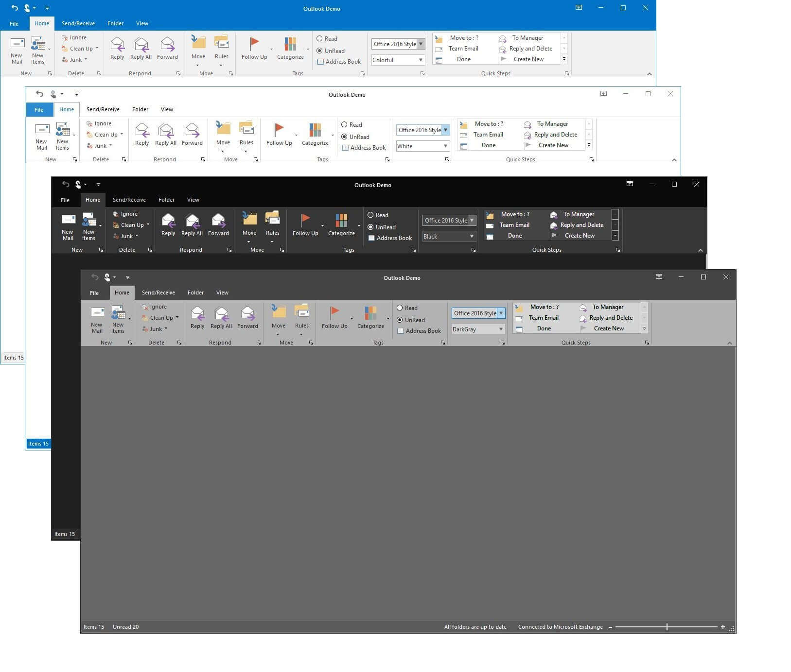Expand Clean Up menu in Black window
The image size is (791, 672).
[x=148, y=224]
